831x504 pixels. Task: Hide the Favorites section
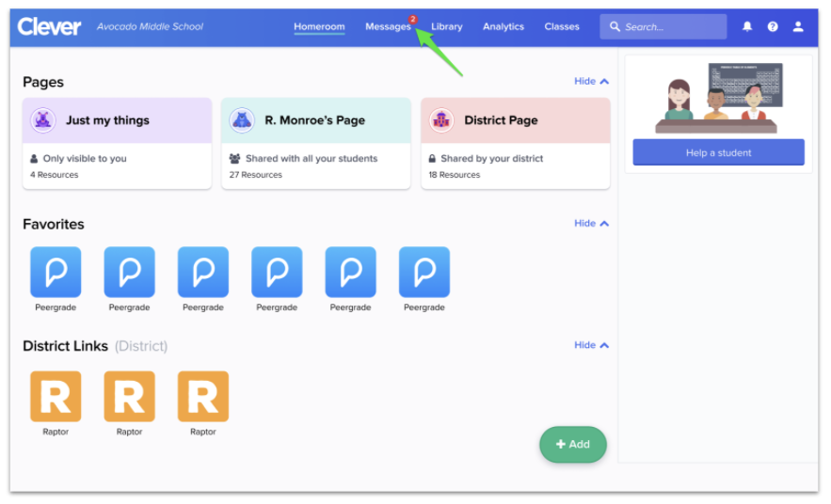point(591,224)
